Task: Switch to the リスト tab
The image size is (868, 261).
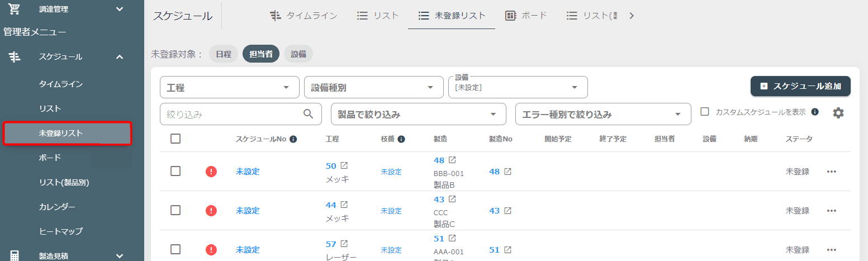Action: [378, 16]
